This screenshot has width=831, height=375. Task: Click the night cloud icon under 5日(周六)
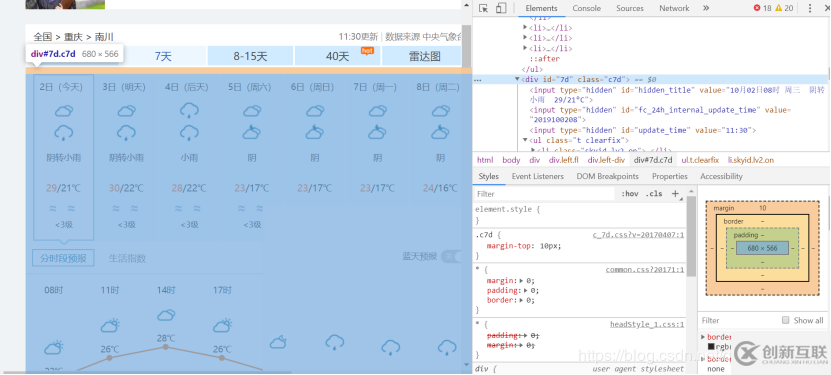252,132
